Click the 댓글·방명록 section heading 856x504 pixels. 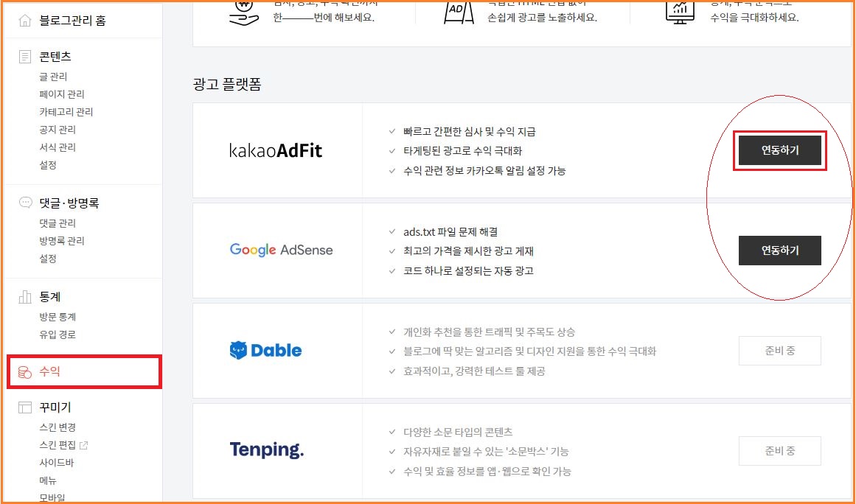69,203
